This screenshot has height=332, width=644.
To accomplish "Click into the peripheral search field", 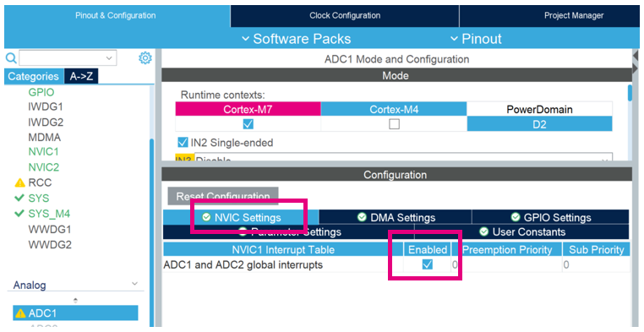I will pyautogui.click(x=63, y=58).
